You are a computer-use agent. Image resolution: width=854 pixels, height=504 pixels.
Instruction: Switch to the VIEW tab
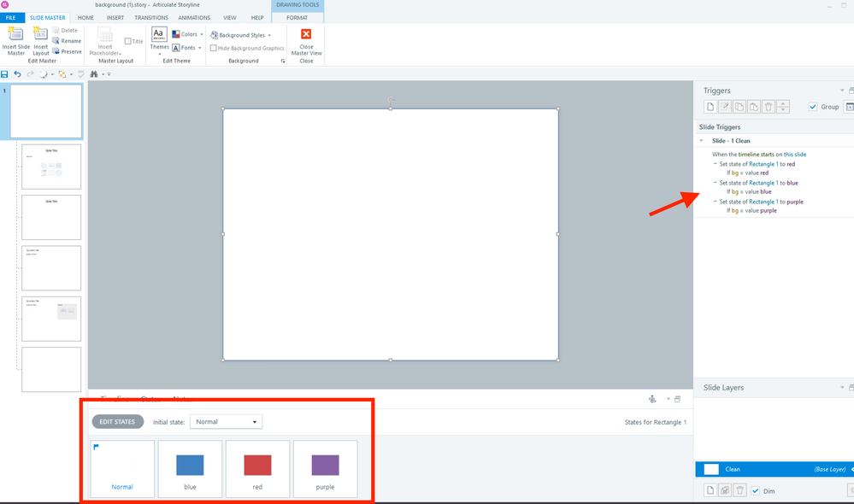tap(230, 18)
